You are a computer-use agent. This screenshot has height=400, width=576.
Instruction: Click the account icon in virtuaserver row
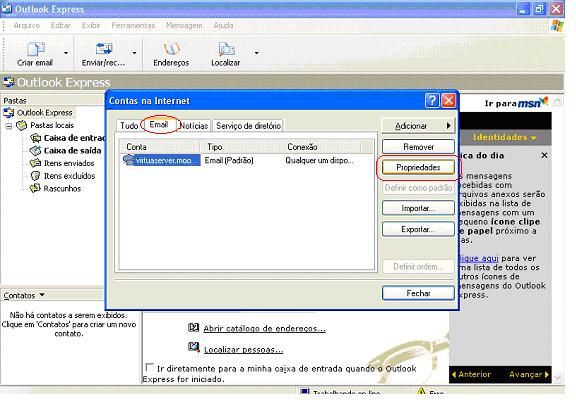pos(129,161)
